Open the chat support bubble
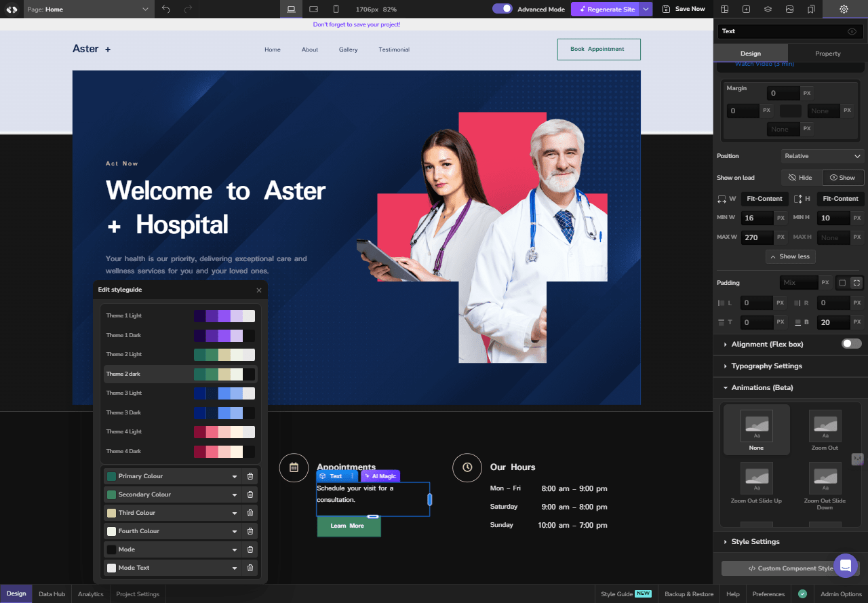 coord(845,565)
